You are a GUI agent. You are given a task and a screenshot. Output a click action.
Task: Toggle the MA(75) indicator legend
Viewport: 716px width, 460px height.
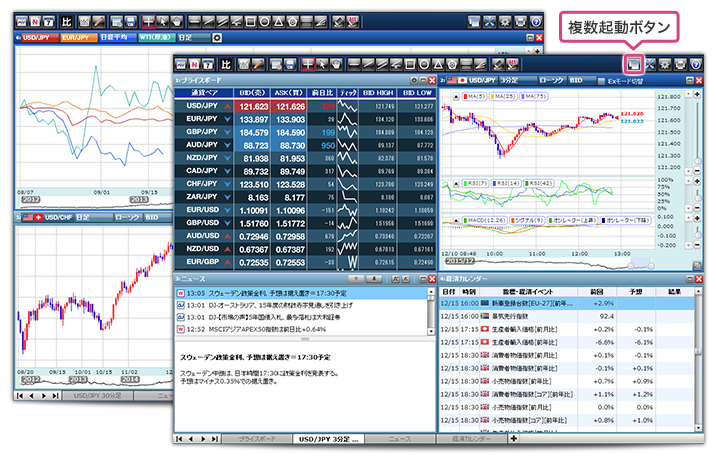[534, 96]
